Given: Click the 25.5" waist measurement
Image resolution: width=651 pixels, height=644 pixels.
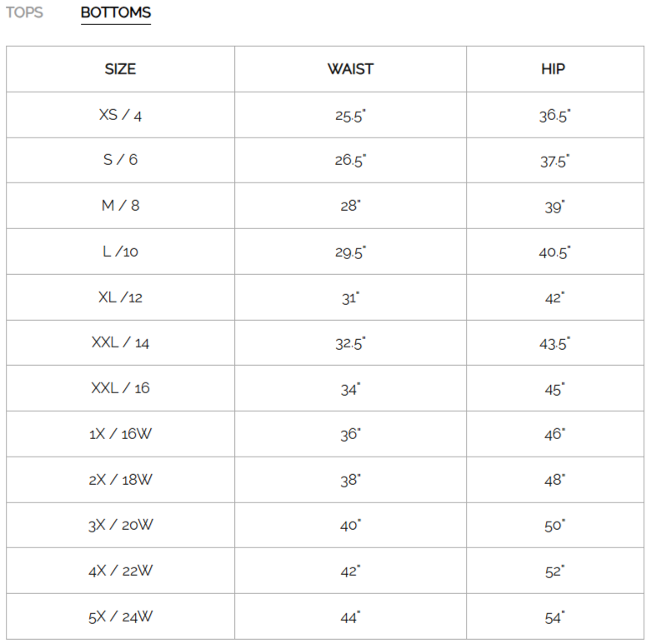Looking at the screenshot, I should 350,116.
